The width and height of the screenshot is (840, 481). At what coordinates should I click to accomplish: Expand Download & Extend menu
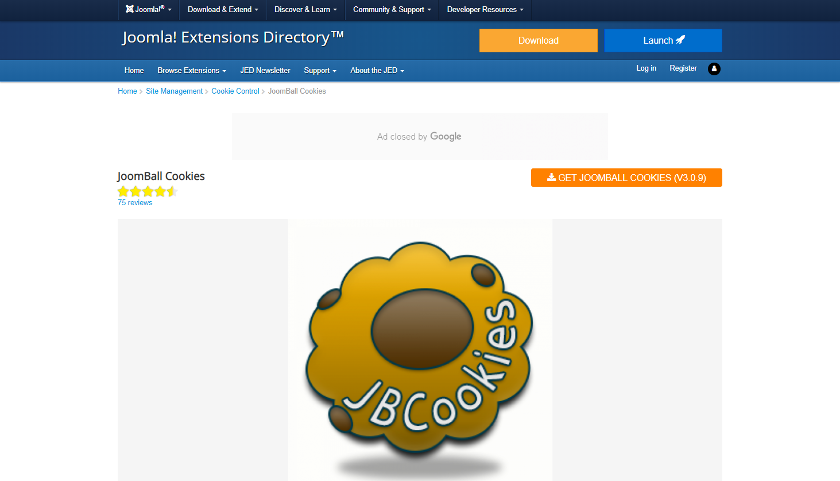[222, 9]
